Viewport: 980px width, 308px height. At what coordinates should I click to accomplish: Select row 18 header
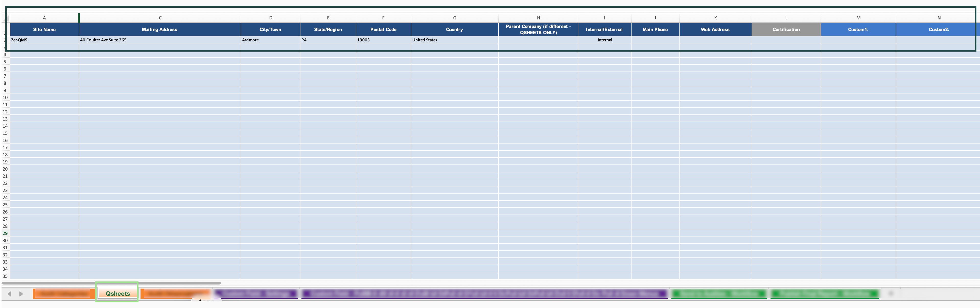[x=5, y=154]
